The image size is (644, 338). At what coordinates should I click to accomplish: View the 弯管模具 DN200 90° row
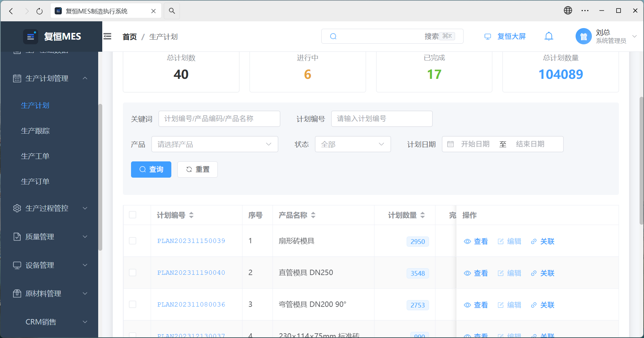click(476, 305)
